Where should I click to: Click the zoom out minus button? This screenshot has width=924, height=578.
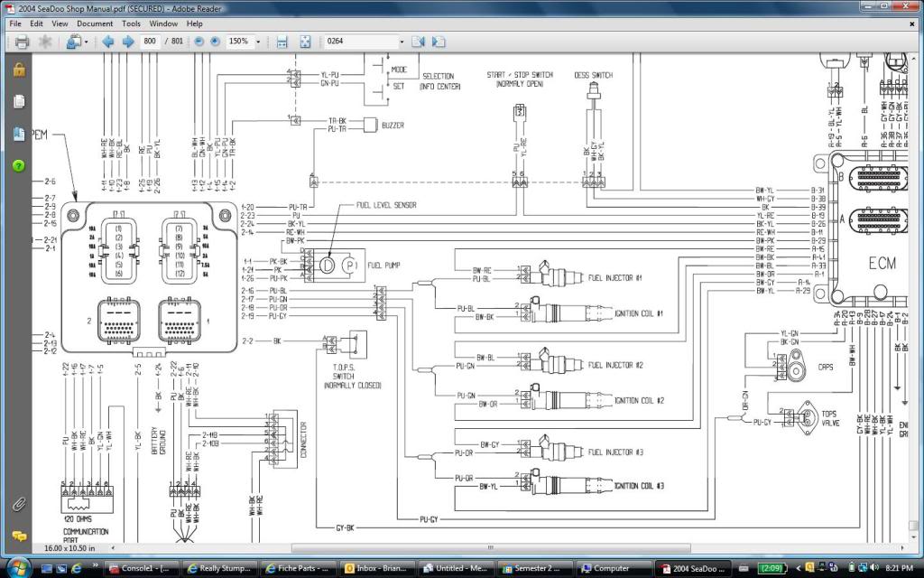coord(199,42)
